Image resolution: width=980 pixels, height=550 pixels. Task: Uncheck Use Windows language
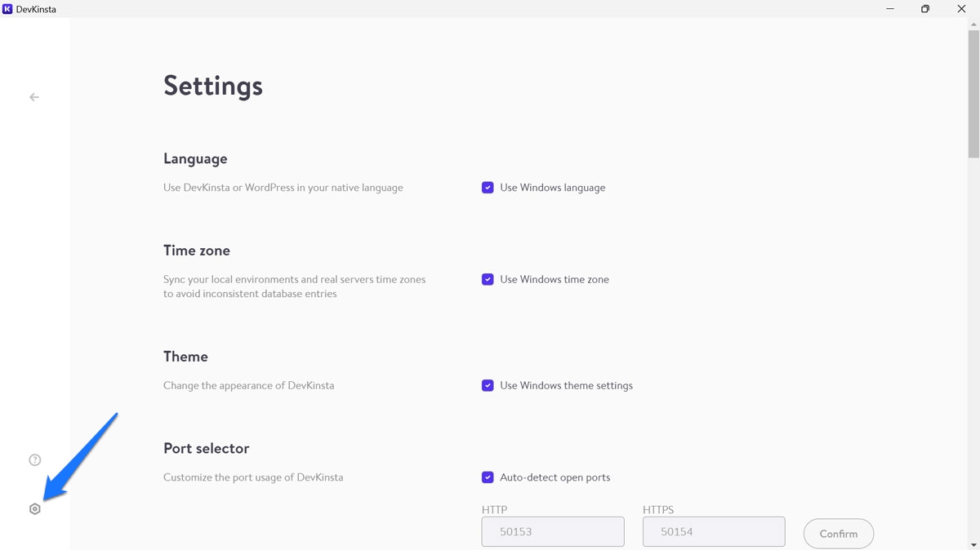pyautogui.click(x=488, y=188)
